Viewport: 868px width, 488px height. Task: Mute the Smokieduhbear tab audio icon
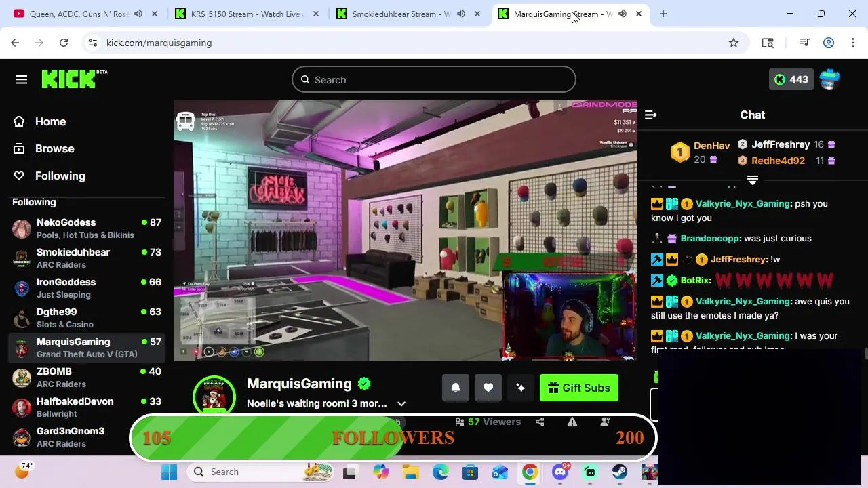click(460, 14)
